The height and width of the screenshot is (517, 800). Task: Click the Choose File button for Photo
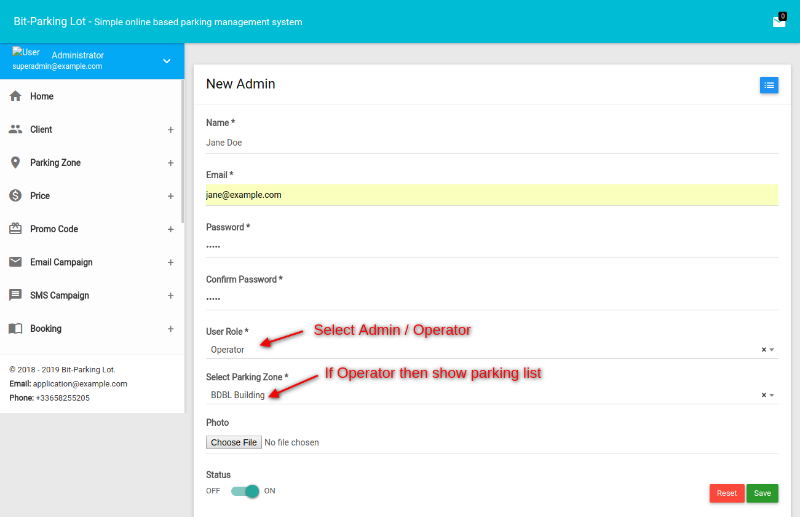click(234, 442)
